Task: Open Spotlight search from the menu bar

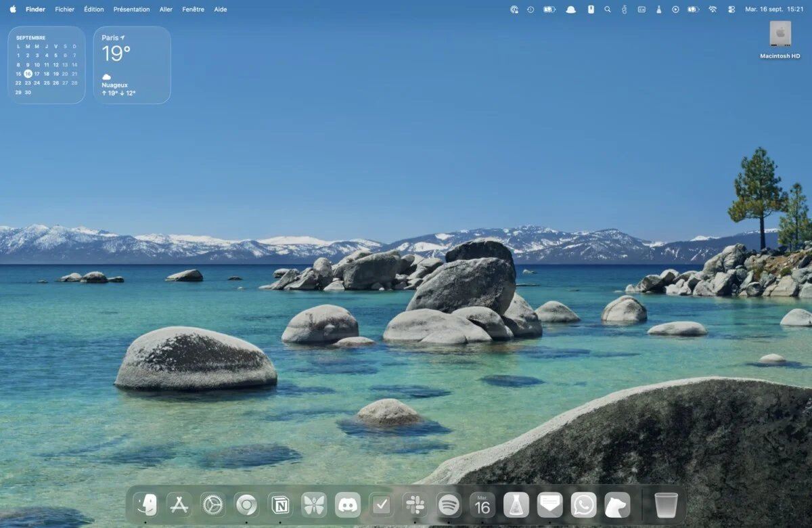Action: 608,9
